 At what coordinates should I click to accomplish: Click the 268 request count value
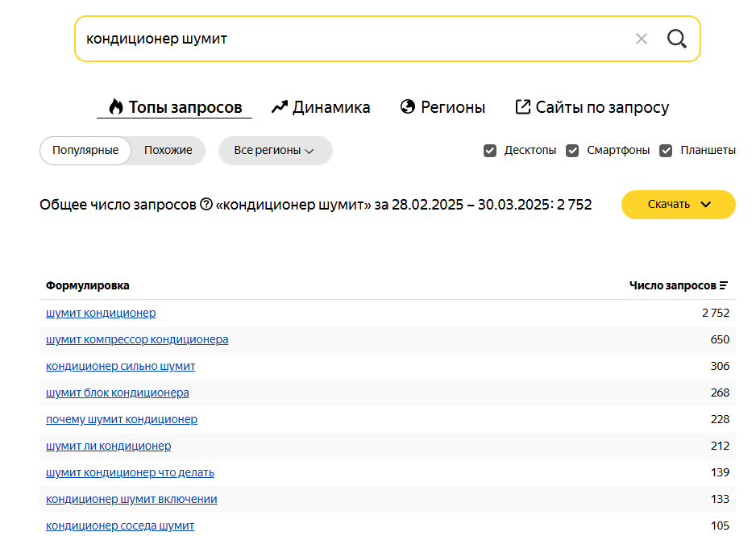pos(720,393)
